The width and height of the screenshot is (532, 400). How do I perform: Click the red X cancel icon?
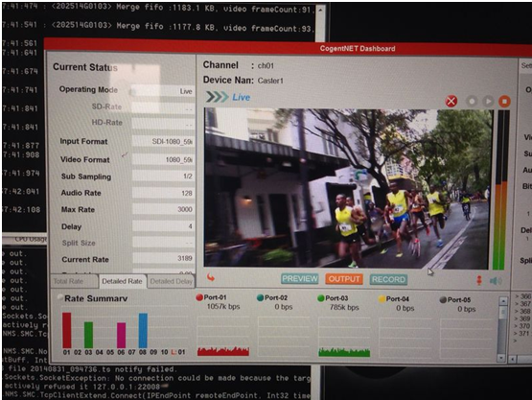[451, 101]
